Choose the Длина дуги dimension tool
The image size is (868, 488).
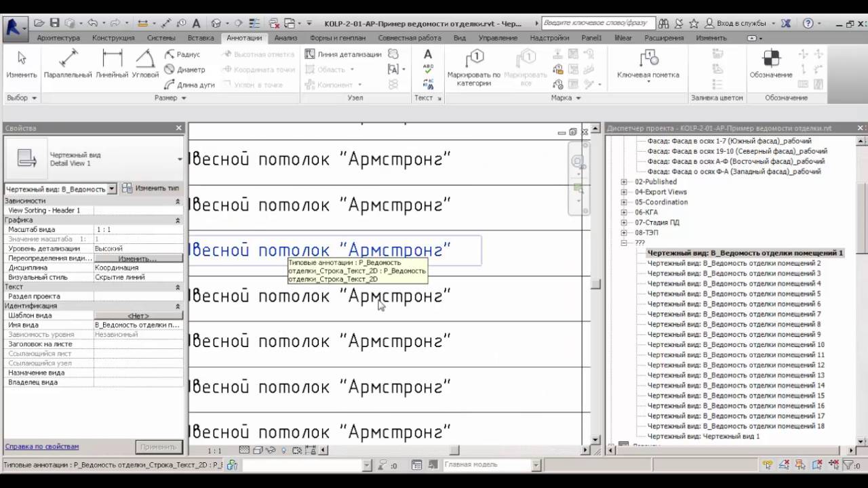tap(189, 85)
